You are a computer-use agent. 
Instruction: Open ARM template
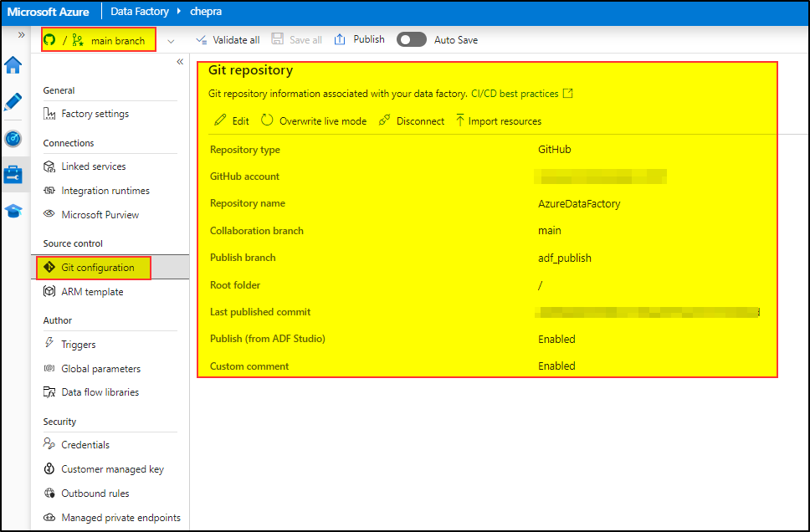pos(93,292)
